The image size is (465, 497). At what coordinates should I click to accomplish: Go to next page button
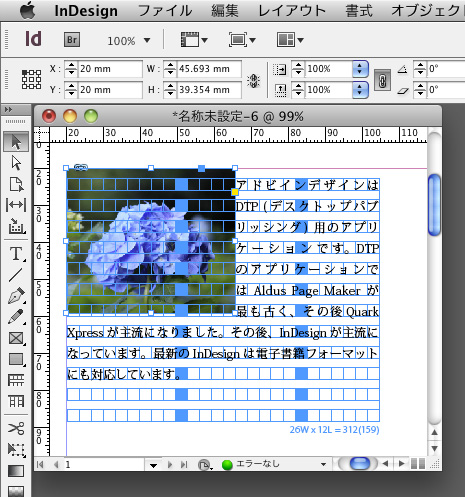pyautogui.click(x=170, y=464)
